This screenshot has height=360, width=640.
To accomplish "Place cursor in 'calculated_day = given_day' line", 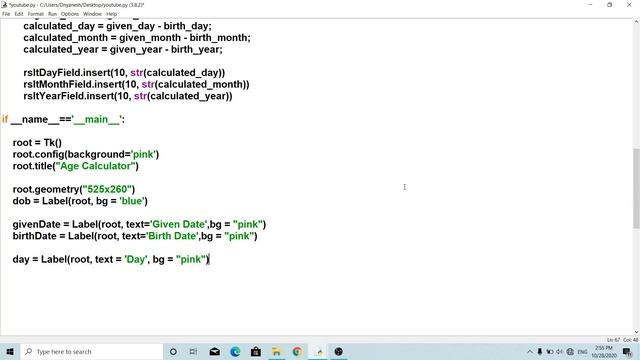I will point(117,26).
